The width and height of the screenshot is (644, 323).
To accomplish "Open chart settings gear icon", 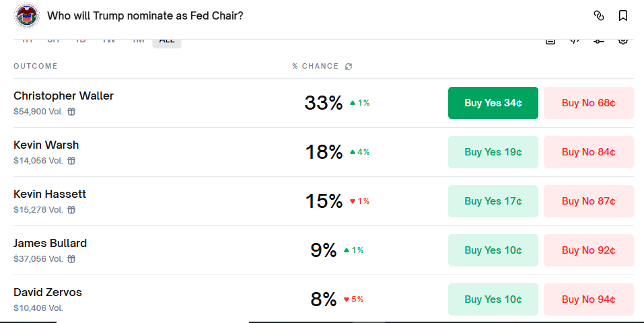I will click(623, 40).
